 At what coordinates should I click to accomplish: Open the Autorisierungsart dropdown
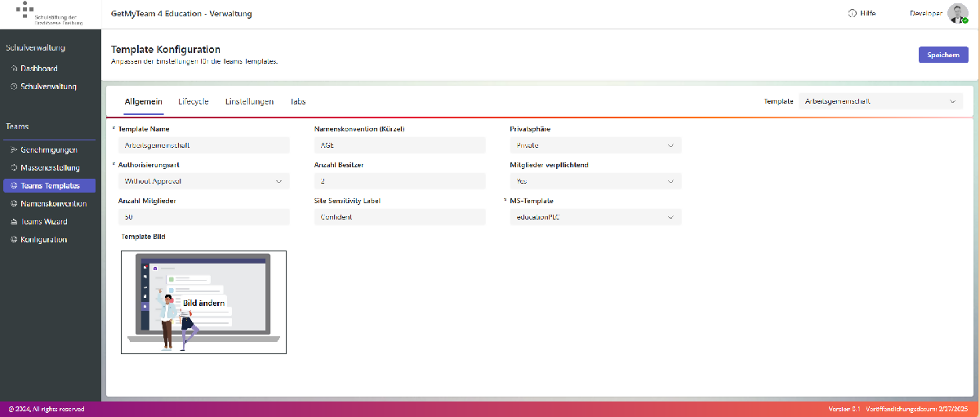(x=204, y=181)
